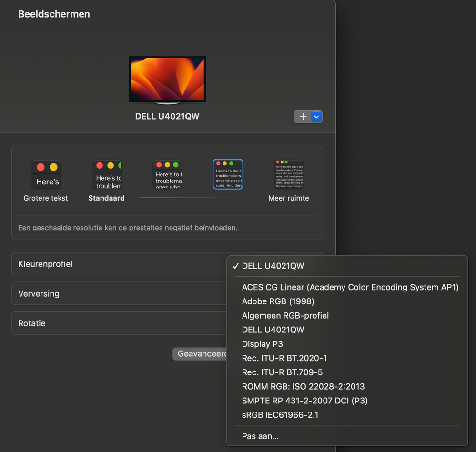The height and width of the screenshot is (452, 476).
Task: Click the DELL U4021QW label under monitor
Action: point(167,117)
